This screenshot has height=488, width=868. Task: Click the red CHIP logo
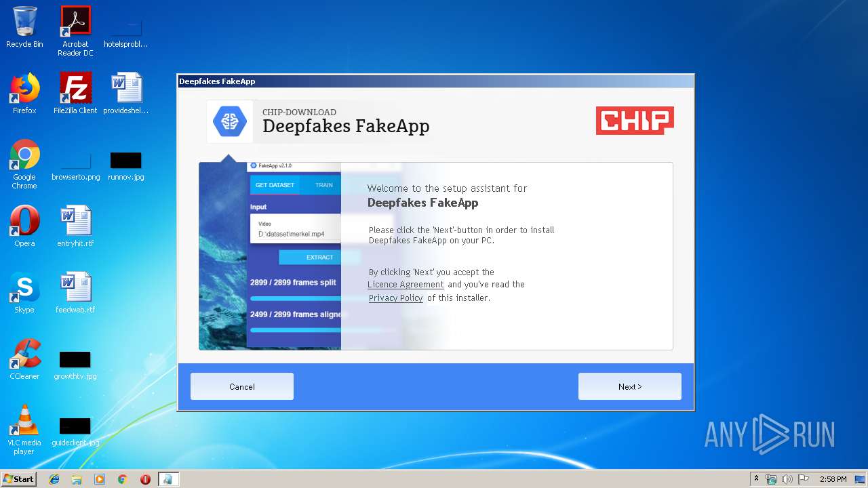click(635, 121)
